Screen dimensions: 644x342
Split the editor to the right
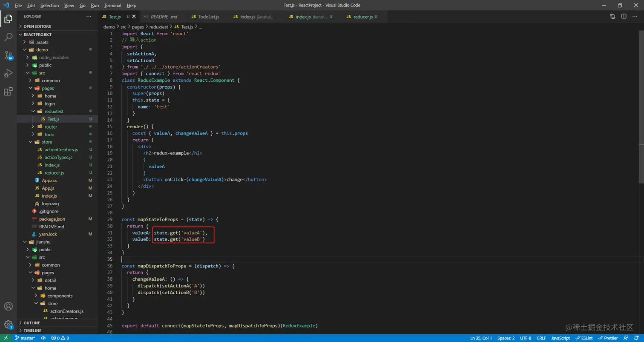(624, 17)
